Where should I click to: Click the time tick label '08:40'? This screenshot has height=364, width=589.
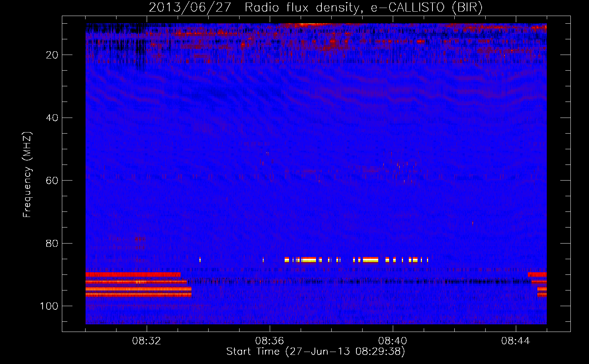pyautogui.click(x=392, y=341)
